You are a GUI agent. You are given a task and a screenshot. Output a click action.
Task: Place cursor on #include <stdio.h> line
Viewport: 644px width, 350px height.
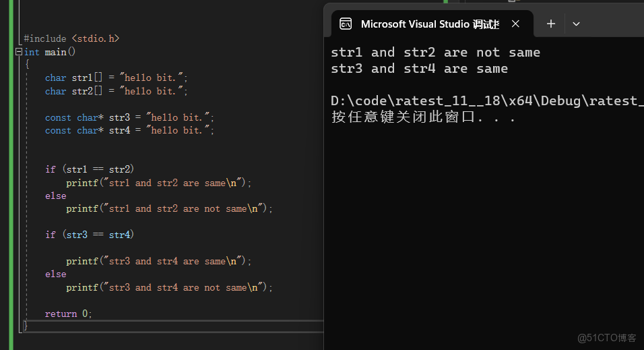tap(71, 39)
